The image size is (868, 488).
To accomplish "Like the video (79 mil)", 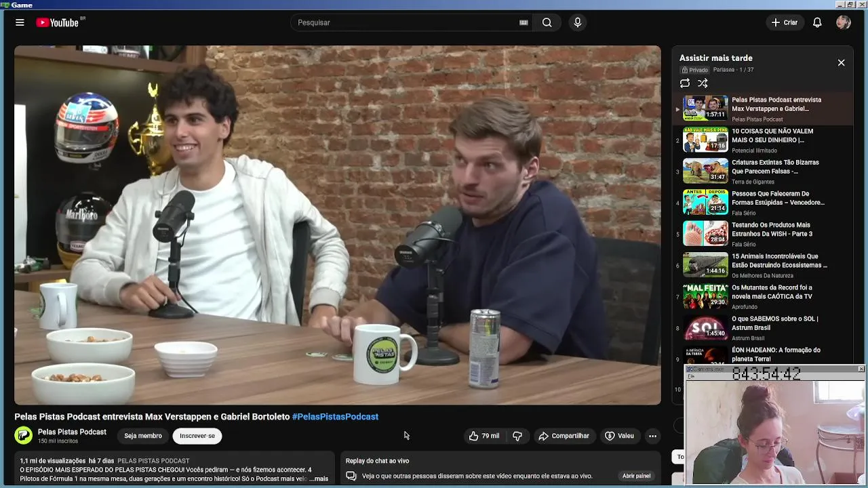I will 484,436.
